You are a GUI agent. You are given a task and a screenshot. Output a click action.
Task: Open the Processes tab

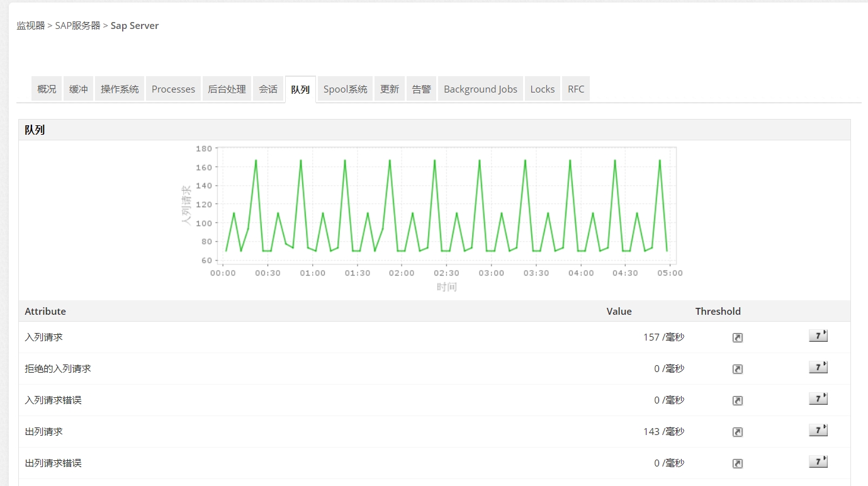click(173, 89)
